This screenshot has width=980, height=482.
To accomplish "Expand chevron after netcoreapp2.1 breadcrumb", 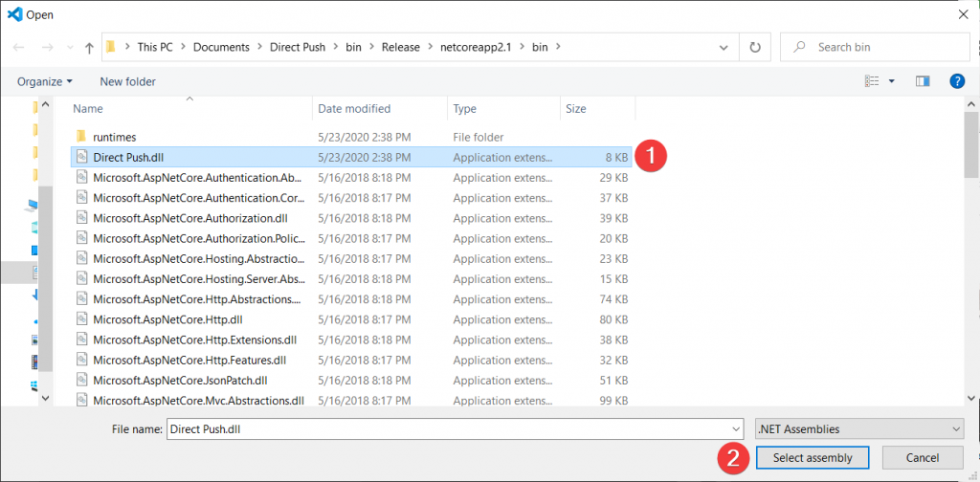I will [x=522, y=48].
